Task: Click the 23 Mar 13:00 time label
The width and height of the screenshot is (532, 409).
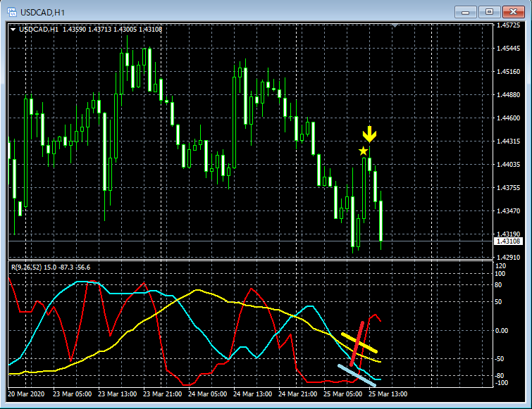Action: [x=118, y=394]
